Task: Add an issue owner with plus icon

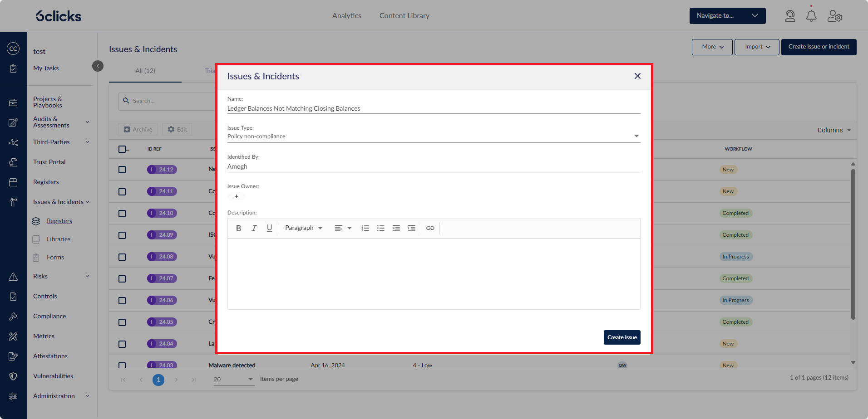Action: point(236,196)
